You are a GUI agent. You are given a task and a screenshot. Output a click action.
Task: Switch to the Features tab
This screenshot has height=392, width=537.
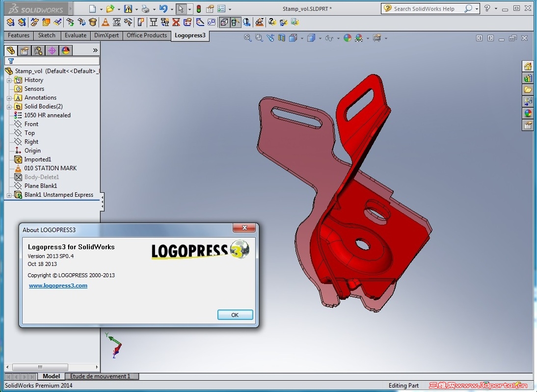[x=19, y=35]
